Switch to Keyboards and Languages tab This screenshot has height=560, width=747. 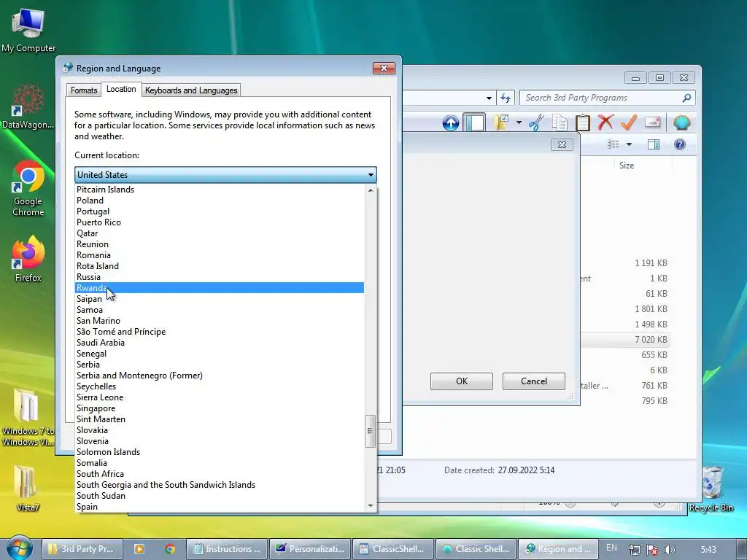191,90
